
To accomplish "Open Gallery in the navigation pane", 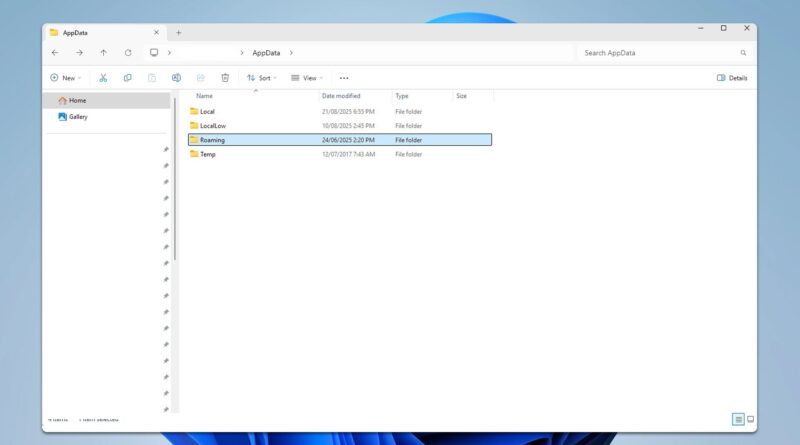I will [x=78, y=116].
